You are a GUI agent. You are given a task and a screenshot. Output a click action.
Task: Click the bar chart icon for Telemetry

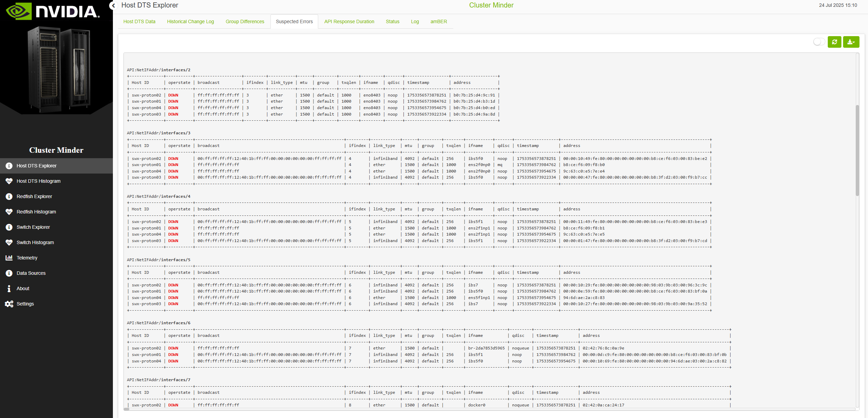[x=9, y=258]
